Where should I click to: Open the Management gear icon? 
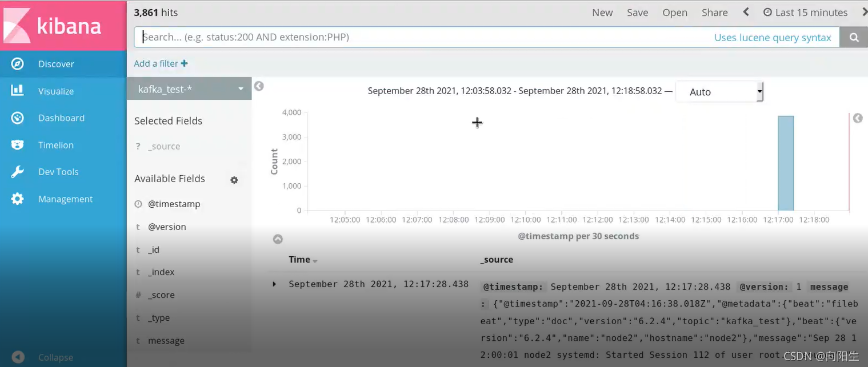tap(18, 199)
